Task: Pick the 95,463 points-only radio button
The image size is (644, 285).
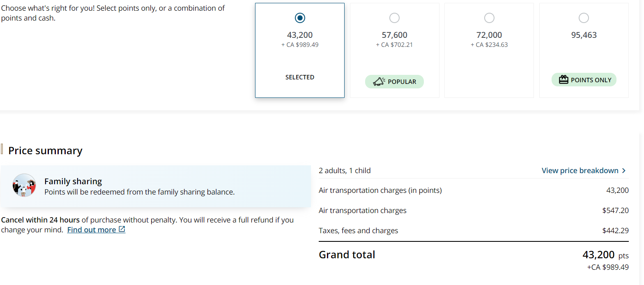Action: pos(584,18)
